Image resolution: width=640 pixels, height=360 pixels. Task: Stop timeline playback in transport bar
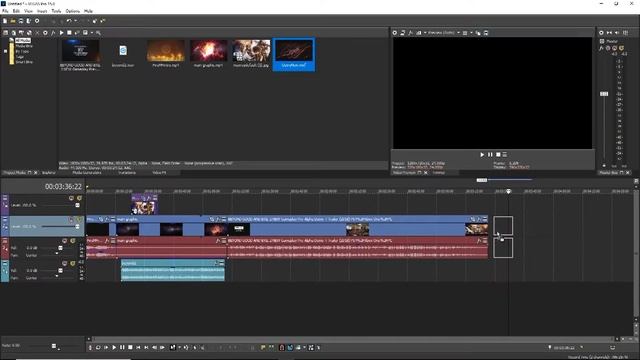130,347
